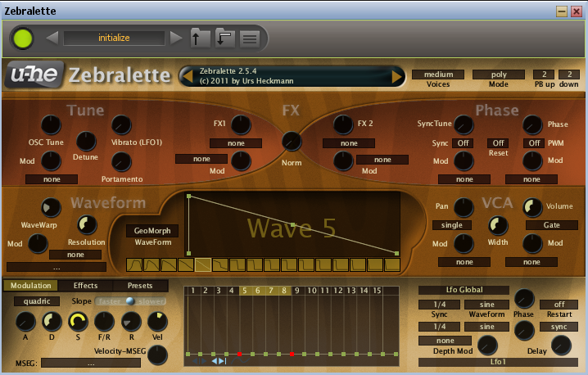Viewport: 588px width, 375px height.
Task: Click the red MSEG handle under step 9
Action: pyautogui.click(x=292, y=354)
